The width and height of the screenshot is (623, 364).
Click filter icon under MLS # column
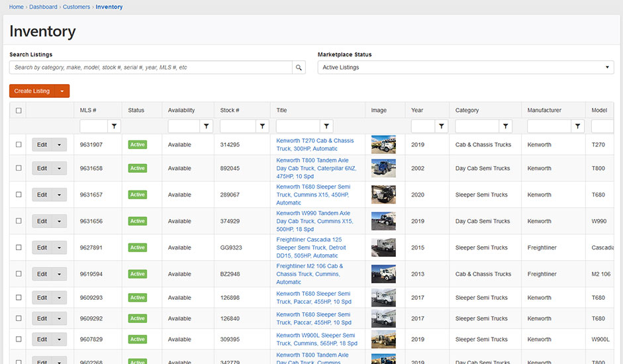coord(114,126)
